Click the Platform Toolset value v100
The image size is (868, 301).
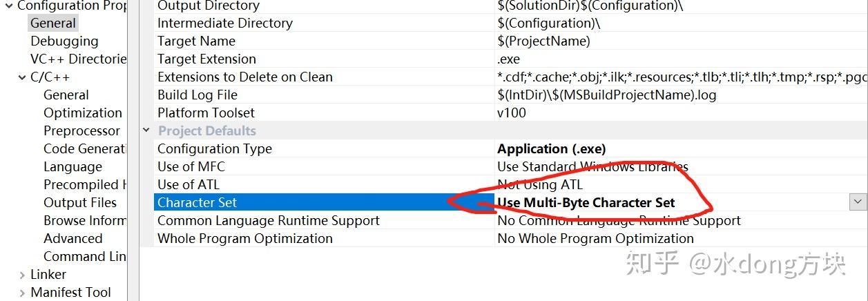[512, 113]
